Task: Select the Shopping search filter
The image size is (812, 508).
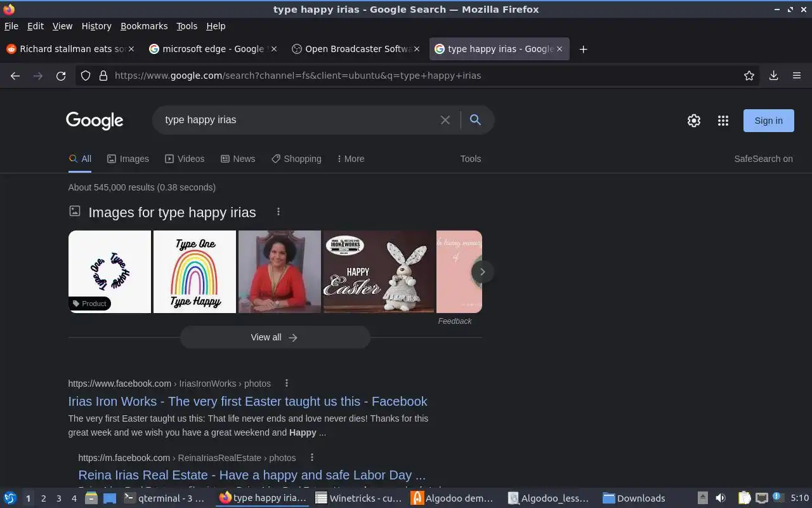Action: click(296, 159)
